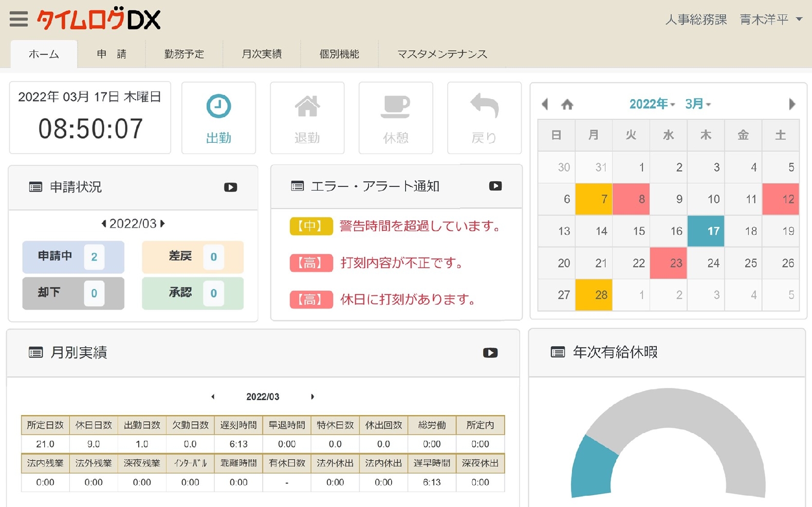This screenshot has width=812, height=507.
Task: Click the 承認 status card
Action: coord(193,293)
